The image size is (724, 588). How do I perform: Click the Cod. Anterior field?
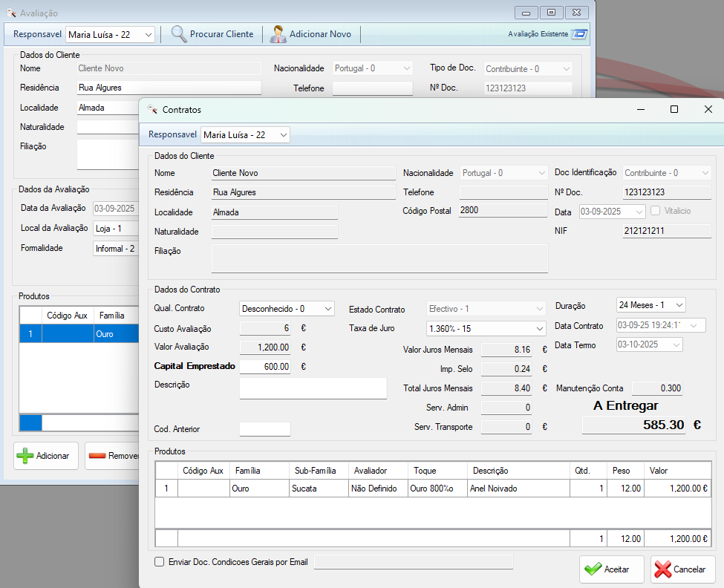click(x=264, y=429)
